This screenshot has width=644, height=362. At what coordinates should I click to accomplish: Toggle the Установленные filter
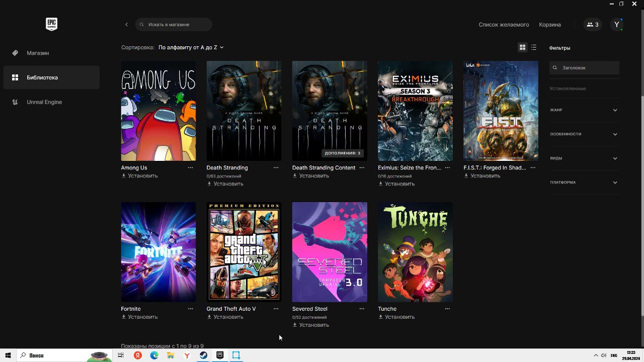[x=568, y=88]
